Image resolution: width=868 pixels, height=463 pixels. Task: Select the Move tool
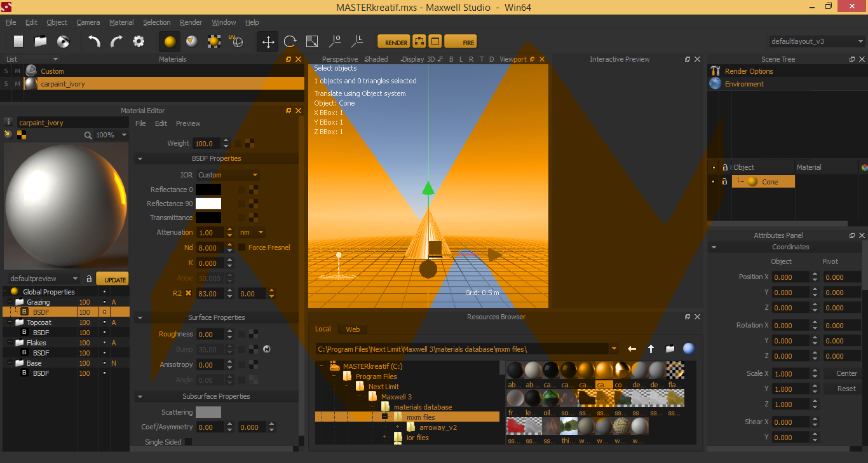(x=268, y=42)
